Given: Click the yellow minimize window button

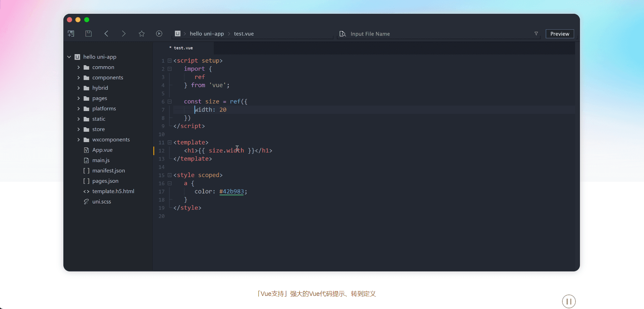Looking at the screenshot, I should coord(78,20).
